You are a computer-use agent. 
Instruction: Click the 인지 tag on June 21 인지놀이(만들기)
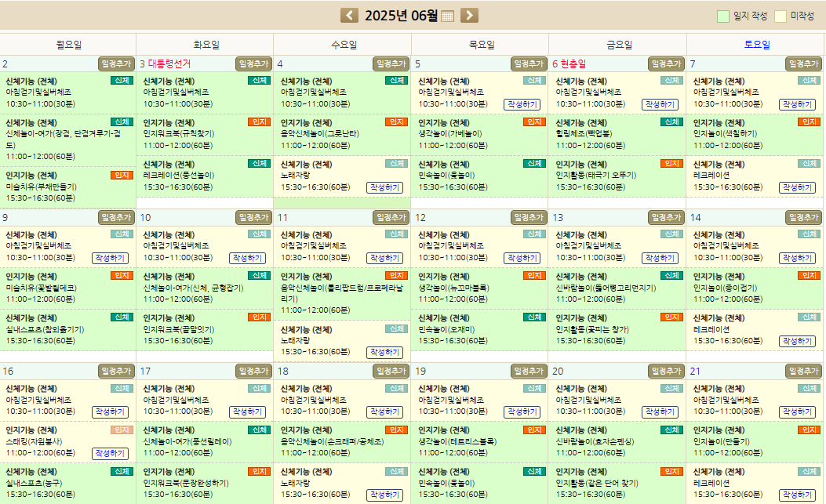coord(809,430)
